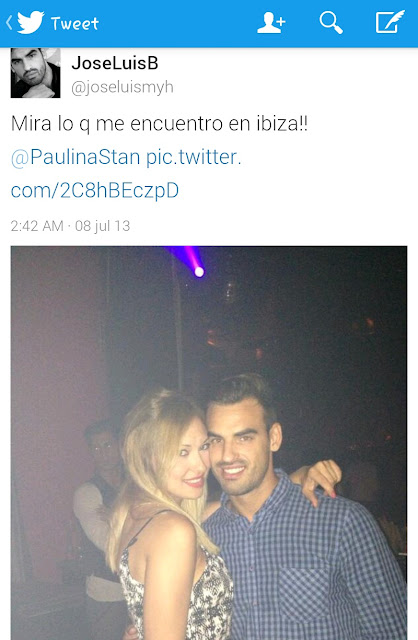Open the attached nightclub photo
Image resolution: width=418 pixels, height=640 pixels.
tap(209, 443)
